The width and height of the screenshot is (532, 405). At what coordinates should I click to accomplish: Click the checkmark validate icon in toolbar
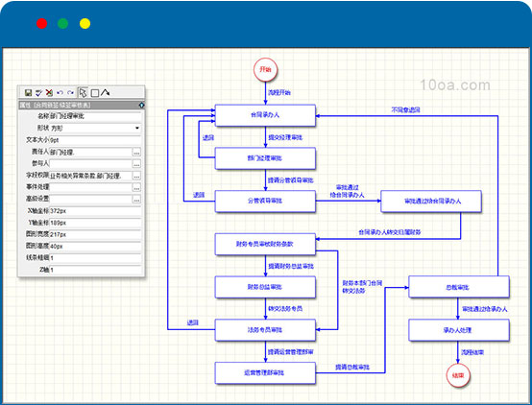(38, 92)
